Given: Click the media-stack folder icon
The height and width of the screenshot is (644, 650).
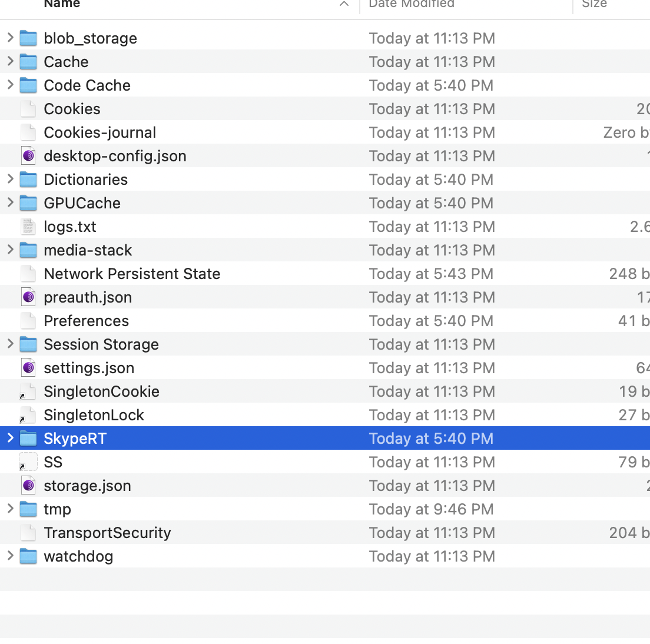Looking at the screenshot, I should (28, 250).
